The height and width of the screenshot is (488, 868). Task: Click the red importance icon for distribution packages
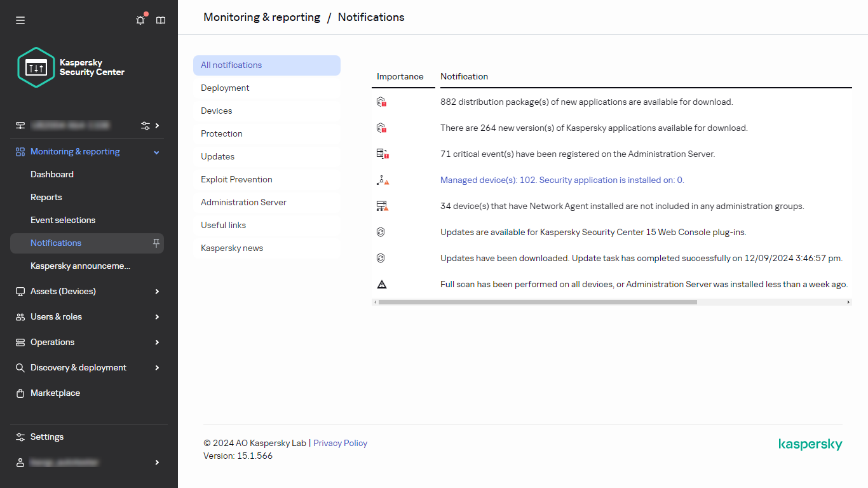(381, 102)
